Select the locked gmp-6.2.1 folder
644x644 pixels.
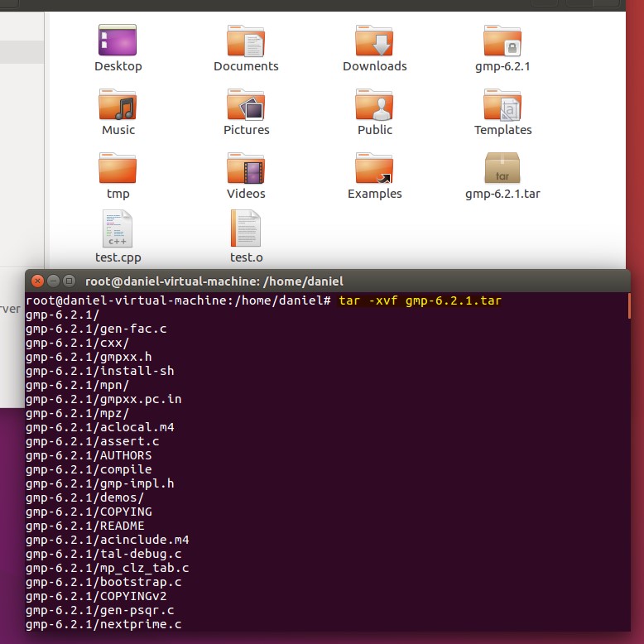(502, 41)
